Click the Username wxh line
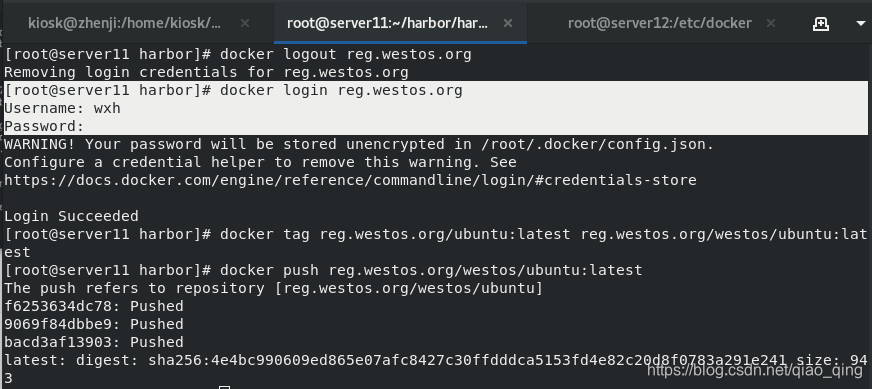This screenshot has height=389, width=872. tap(62, 108)
